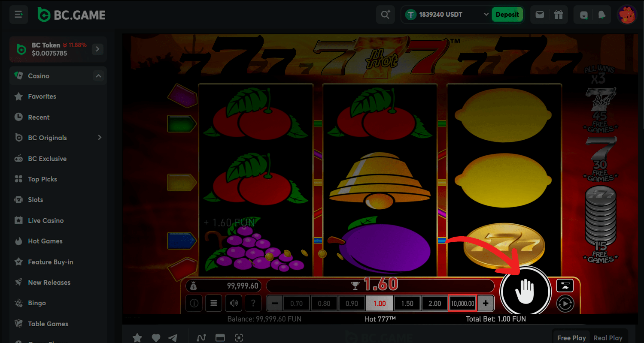Expand BC Originals submenu
This screenshot has height=343, width=644.
[100, 138]
